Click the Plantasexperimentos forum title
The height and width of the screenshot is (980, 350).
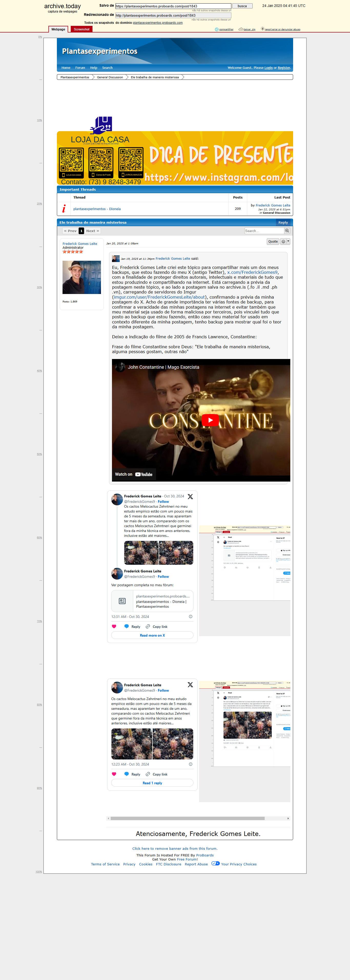pos(99,51)
